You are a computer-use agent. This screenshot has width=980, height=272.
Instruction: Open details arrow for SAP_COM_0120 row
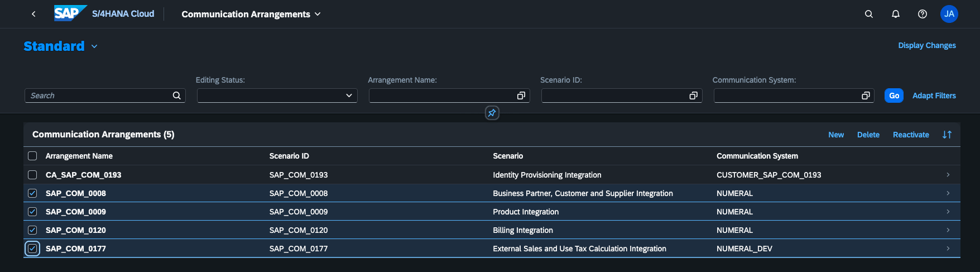point(948,230)
